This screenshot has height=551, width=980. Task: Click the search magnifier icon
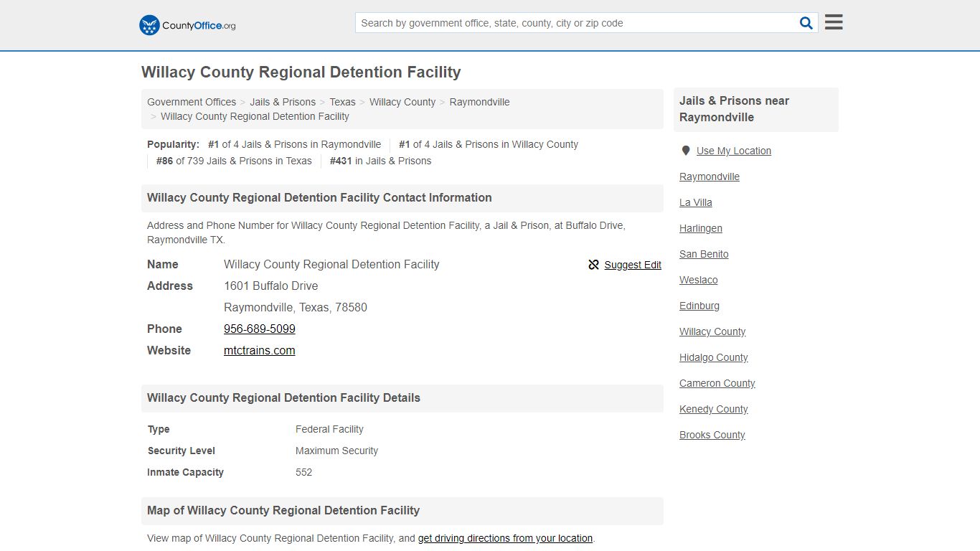pyautogui.click(x=806, y=23)
